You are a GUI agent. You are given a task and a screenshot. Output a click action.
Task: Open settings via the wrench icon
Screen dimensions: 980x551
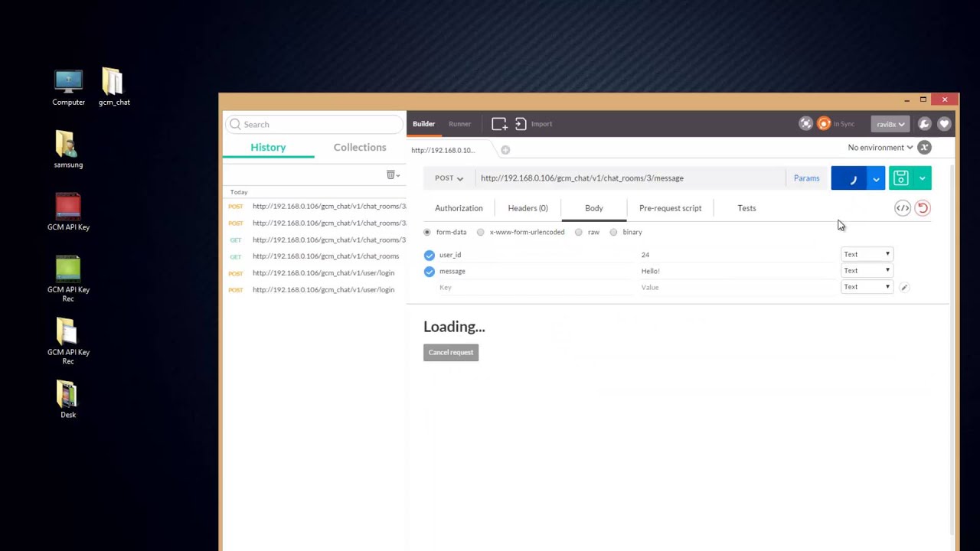[x=924, y=124]
